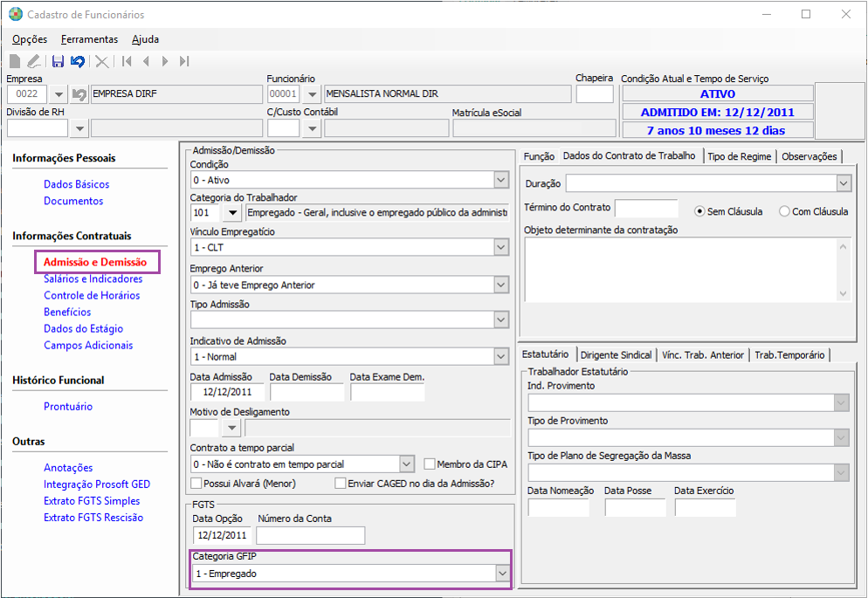Open the Categoria do Trabalhador code dropdown
Image resolution: width=868 pixels, height=598 pixels.
pyautogui.click(x=232, y=212)
